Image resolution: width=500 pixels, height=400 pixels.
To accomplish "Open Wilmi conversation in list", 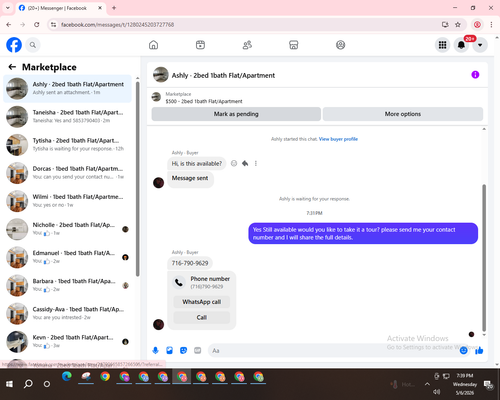I will [x=67, y=201].
